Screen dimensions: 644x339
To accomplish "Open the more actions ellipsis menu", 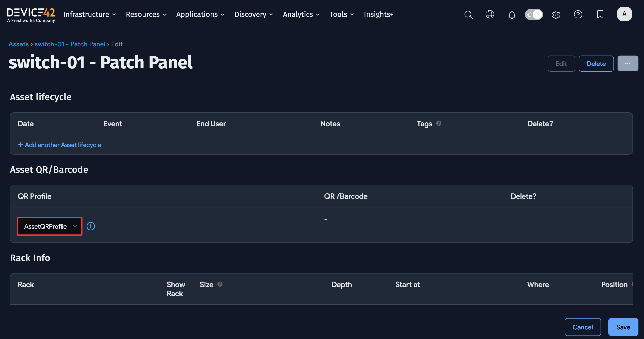I will (x=628, y=63).
